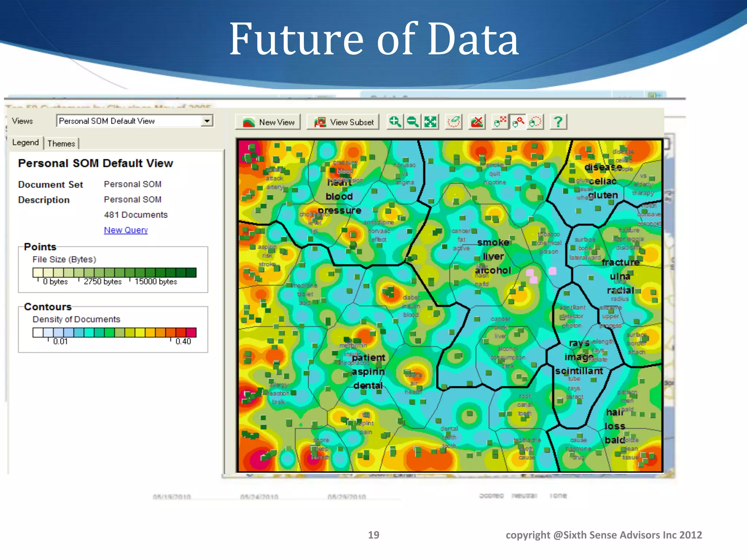Zoom out of the map
Image resolution: width=747 pixels, height=560 pixels.
point(413,122)
